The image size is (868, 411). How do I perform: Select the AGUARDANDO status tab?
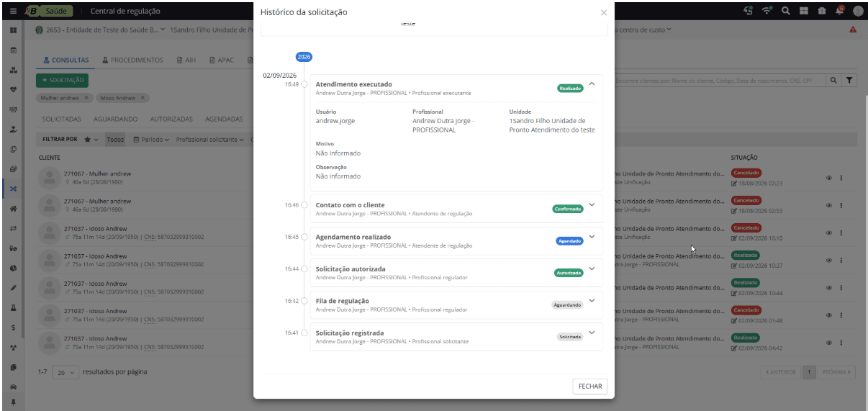[x=115, y=119]
